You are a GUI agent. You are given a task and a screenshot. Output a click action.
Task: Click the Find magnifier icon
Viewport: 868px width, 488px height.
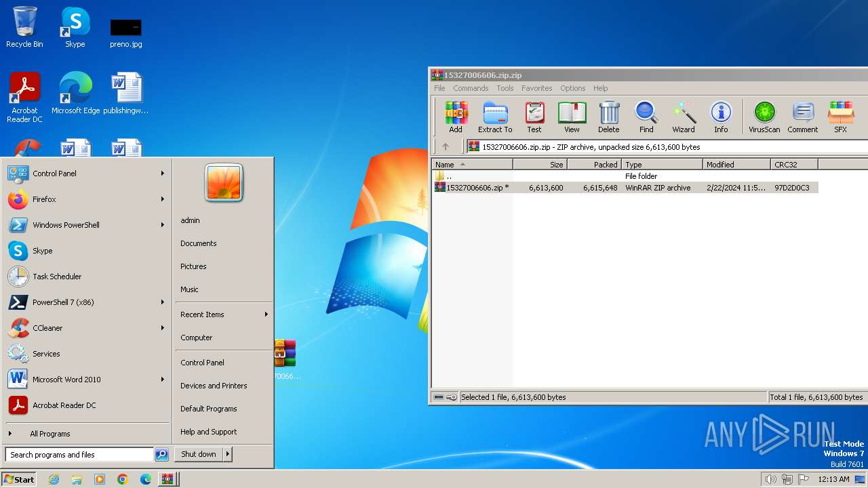pos(646,117)
